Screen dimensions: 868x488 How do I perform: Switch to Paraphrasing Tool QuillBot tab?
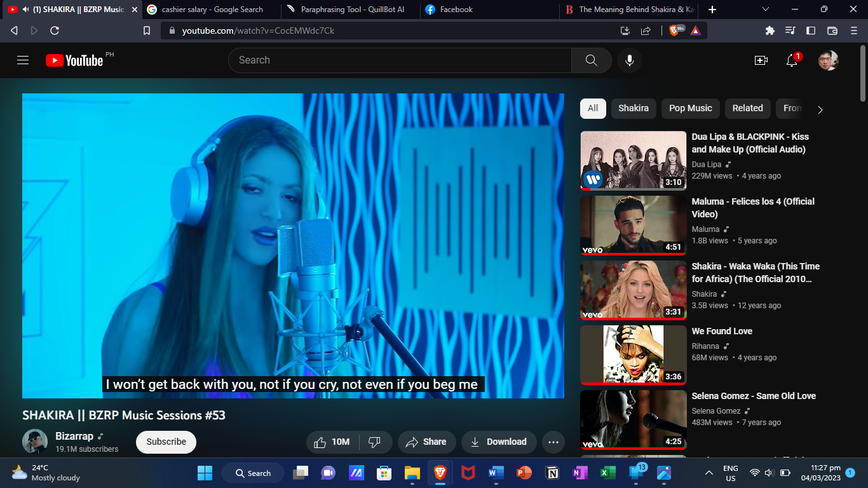pos(350,10)
